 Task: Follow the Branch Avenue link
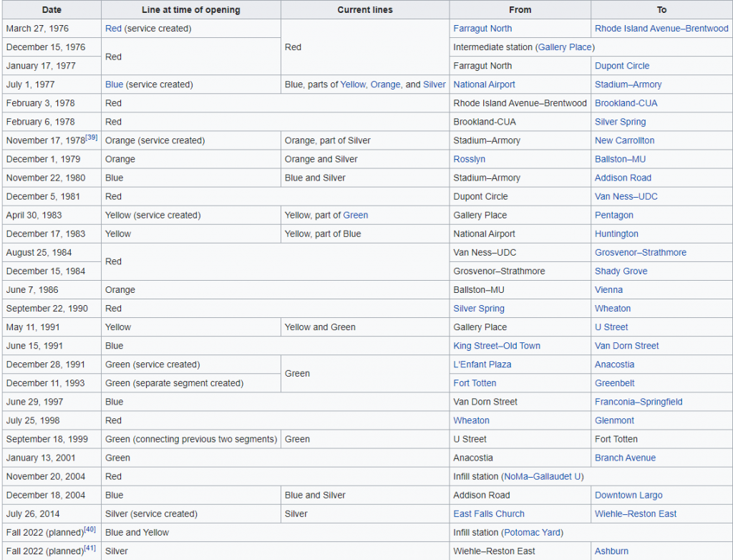(x=625, y=459)
